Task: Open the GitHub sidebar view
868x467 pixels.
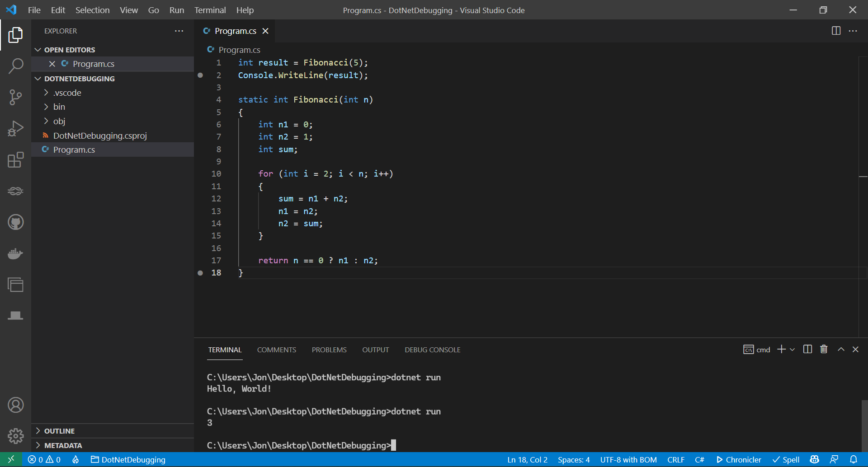Action: pos(16,222)
